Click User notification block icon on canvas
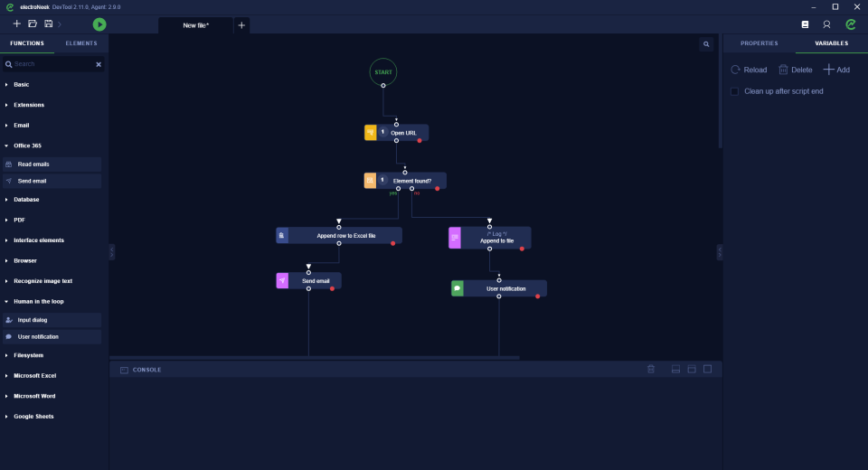The height and width of the screenshot is (470, 868). click(x=458, y=288)
